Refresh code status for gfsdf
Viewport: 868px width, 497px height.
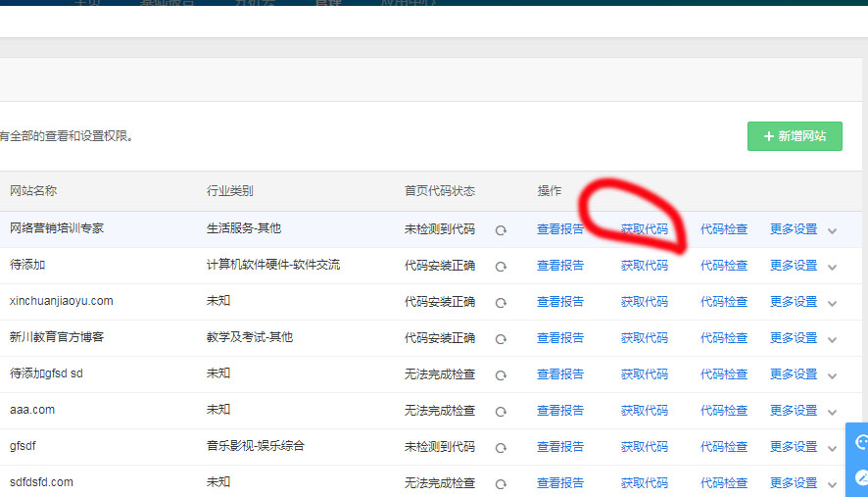501,448
